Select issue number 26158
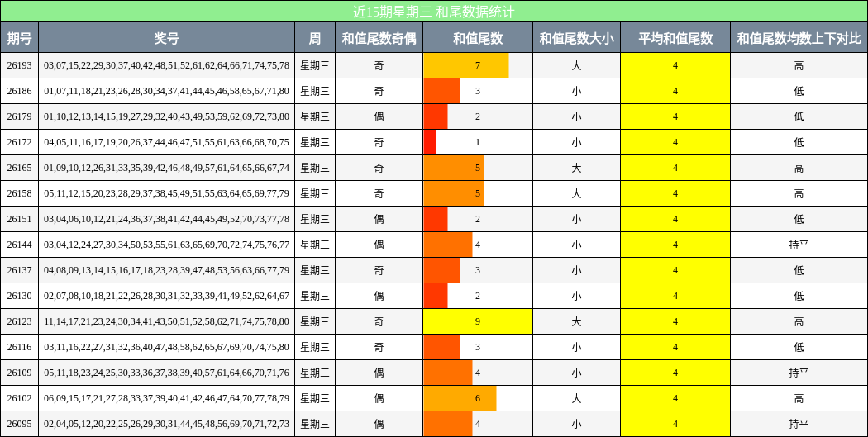The height and width of the screenshot is (437, 868). click(x=19, y=193)
